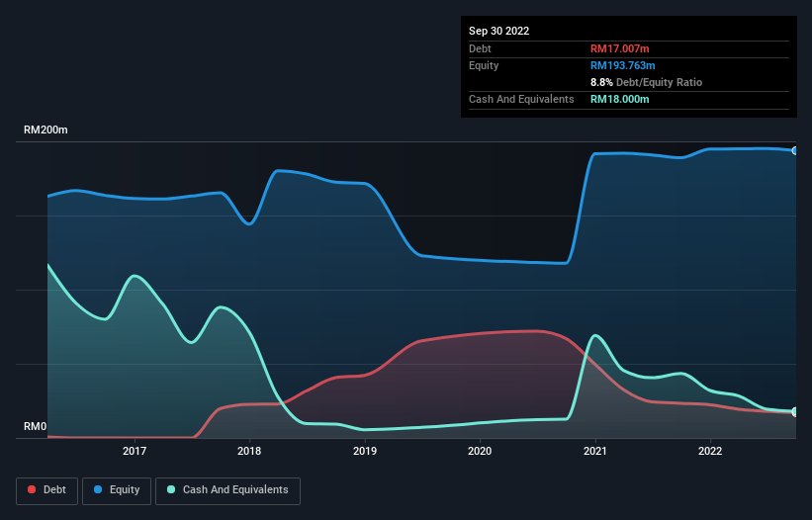Click the blue Equity legend dot
This screenshot has height=520, width=812.
[x=98, y=489]
